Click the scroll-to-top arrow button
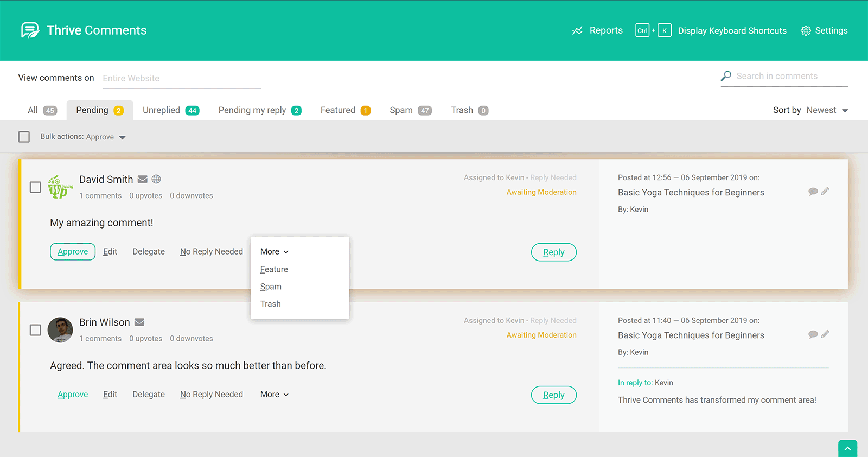This screenshot has height=457, width=868. (x=847, y=448)
